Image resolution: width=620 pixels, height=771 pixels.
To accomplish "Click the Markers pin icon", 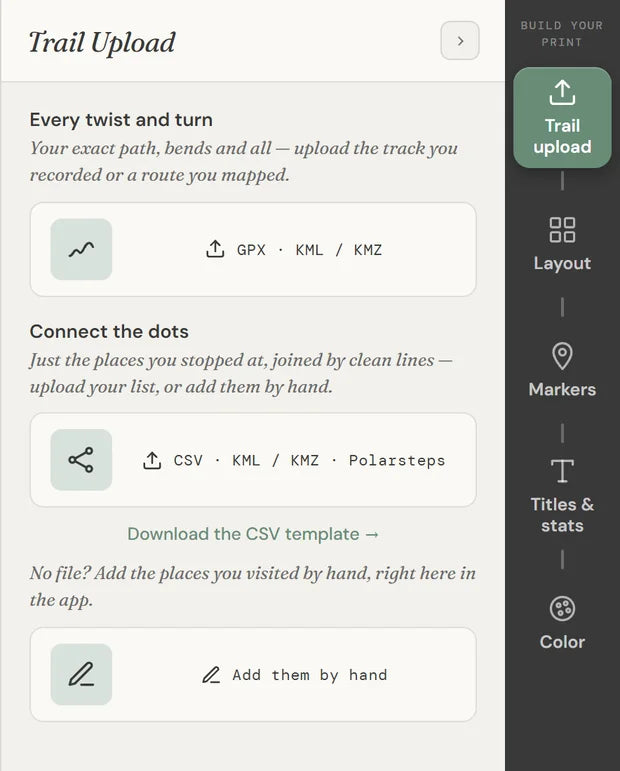I will [x=562, y=356].
